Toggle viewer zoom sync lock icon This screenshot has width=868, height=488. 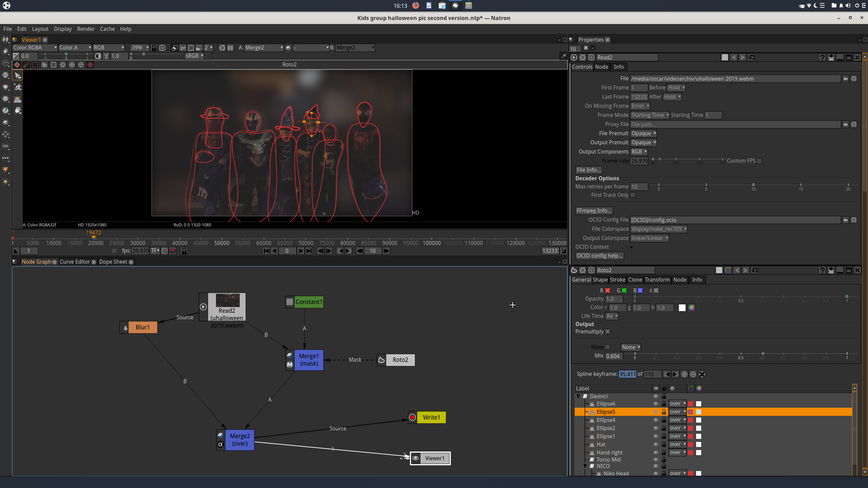(x=154, y=48)
